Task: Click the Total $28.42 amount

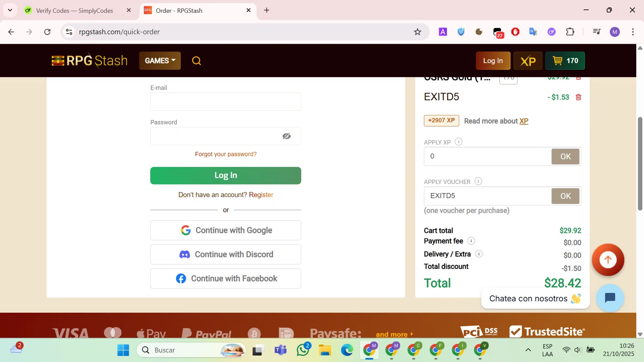Action: [562, 283]
